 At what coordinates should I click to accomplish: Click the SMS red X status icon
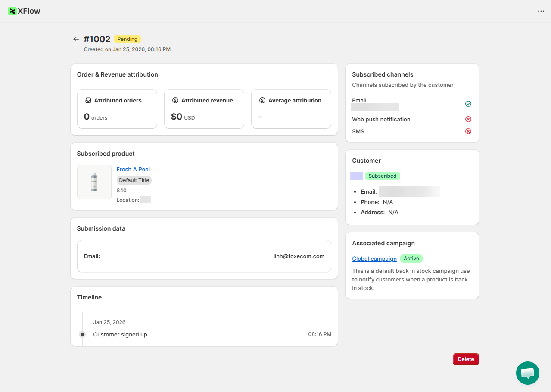coord(468,131)
